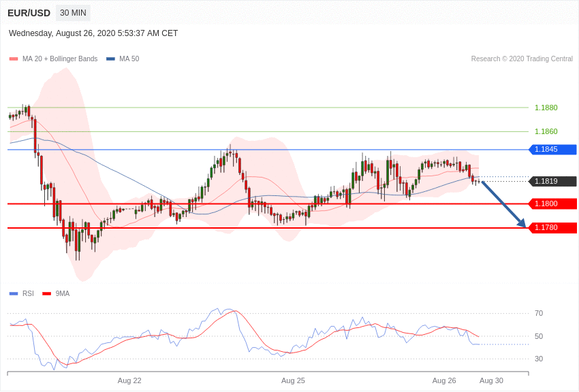Image resolution: width=579 pixels, height=392 pixels.
Task: Select the 1.1880 resistance level label
Action: [546, 108]
